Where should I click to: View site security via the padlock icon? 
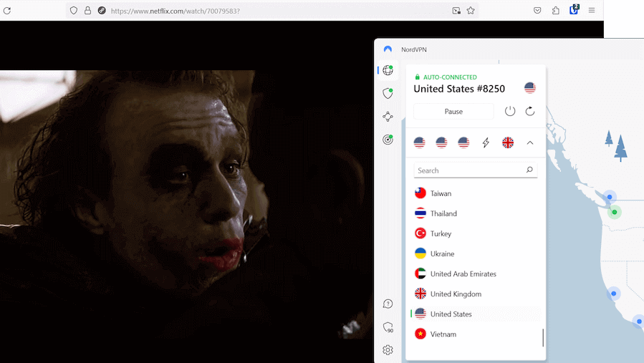point(87,11)
